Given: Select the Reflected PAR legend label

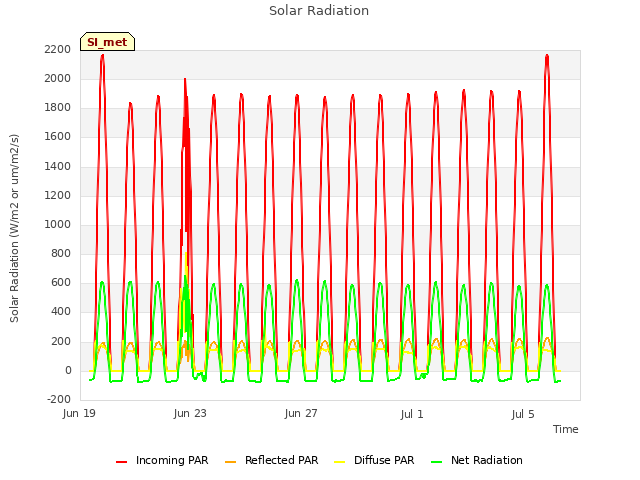Looking at the screenshot, I should (x=281, y=460).
